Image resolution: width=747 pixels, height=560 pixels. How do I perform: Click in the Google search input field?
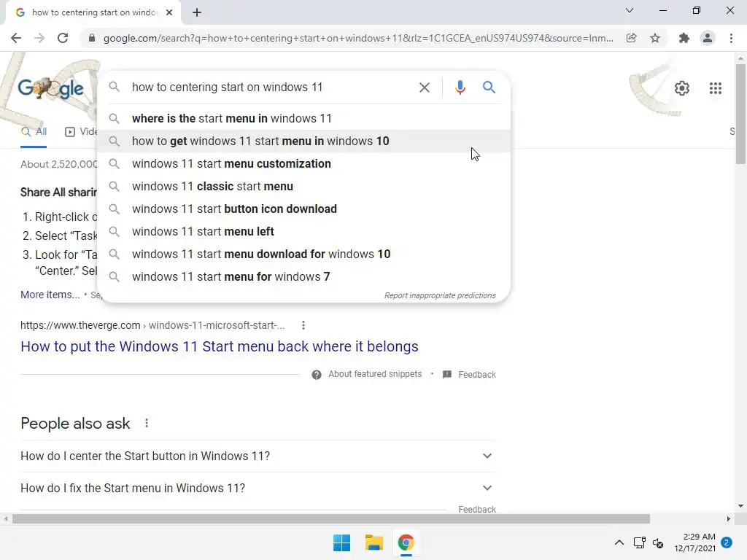[x=271, y=87]
